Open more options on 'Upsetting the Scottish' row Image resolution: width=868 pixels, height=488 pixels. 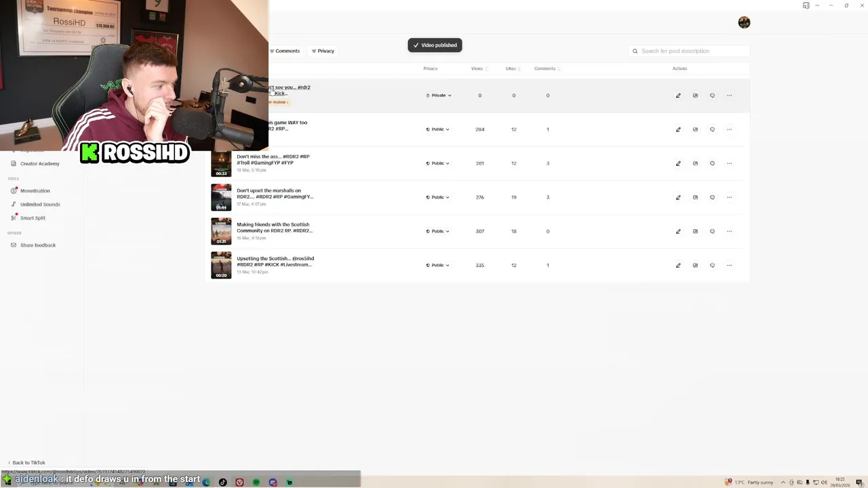click(x=730, y=265)
